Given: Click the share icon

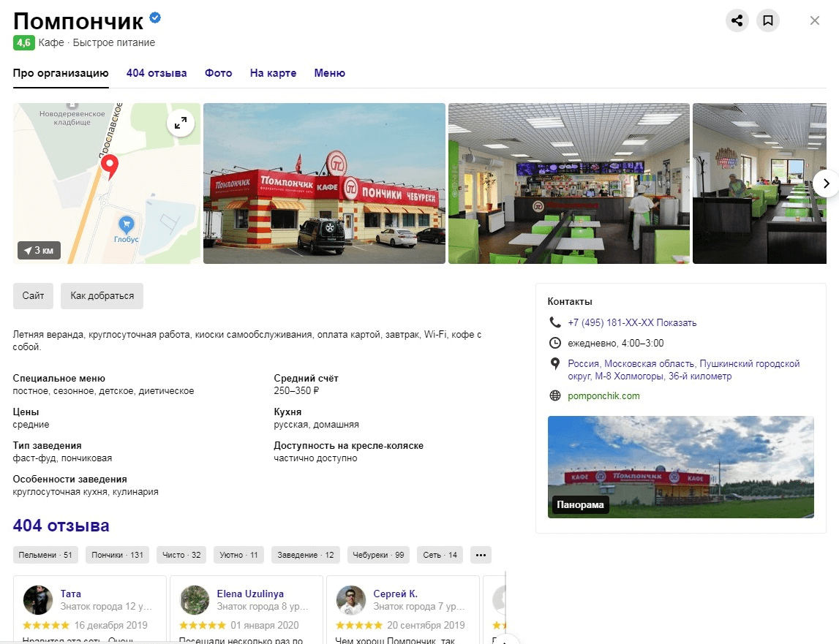Looking at the screenshot, I should [737, 21].
